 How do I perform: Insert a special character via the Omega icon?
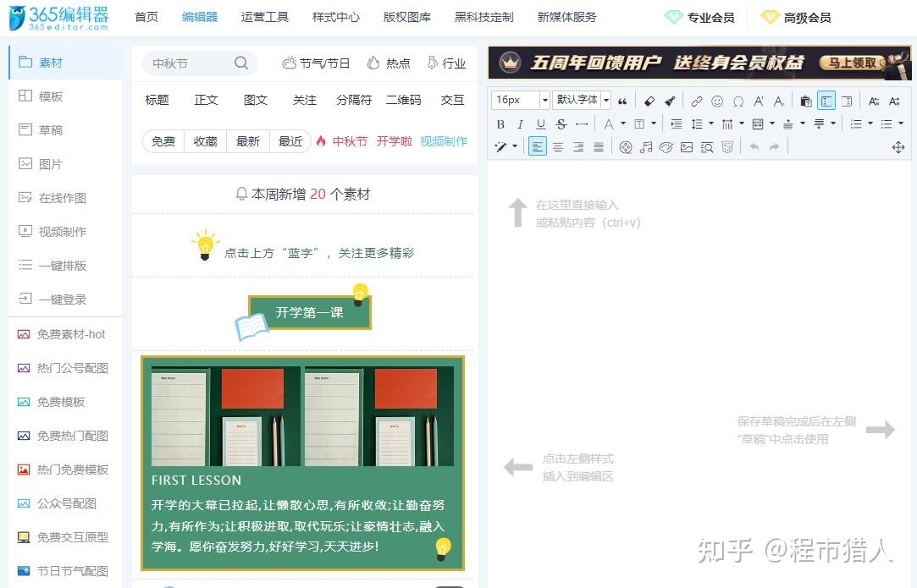[x=738, y=102]
